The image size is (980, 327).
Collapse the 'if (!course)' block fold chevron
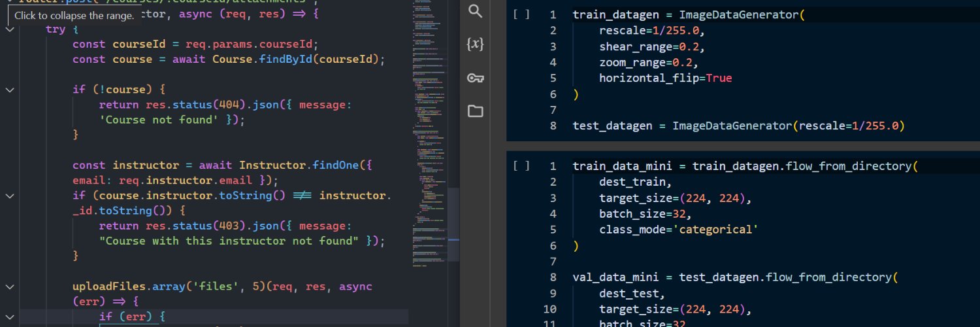tap(10, 90)
